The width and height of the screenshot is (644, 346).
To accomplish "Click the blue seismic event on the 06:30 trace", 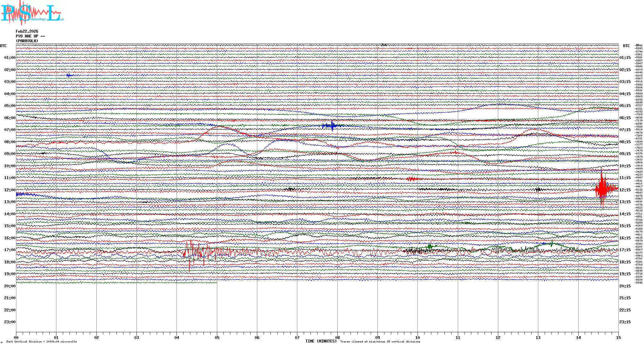I will [332, 126].
